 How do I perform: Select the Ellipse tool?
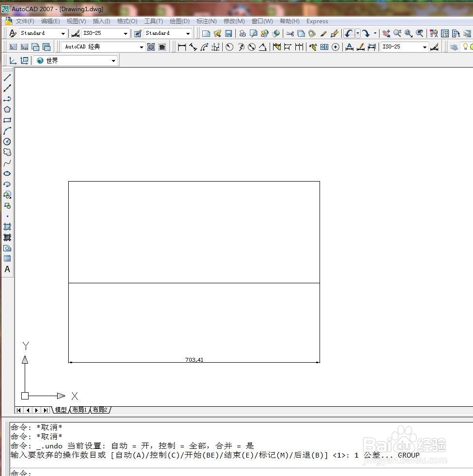pyautogui.click(x=7, y=173)
